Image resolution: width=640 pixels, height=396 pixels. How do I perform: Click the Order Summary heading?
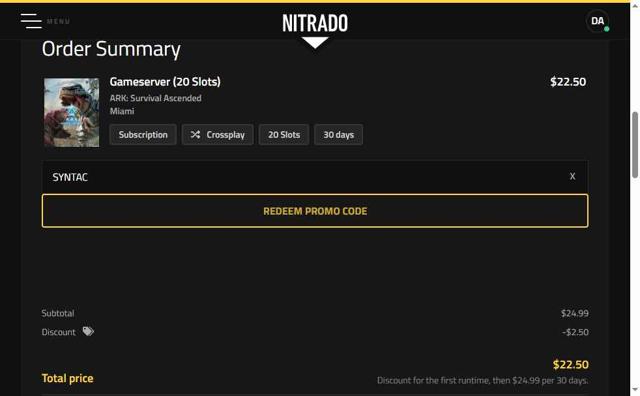pyautogui.click(x=111, y=49)
